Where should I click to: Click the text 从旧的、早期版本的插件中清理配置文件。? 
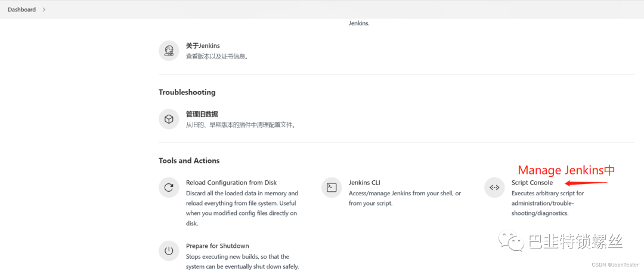241,125
